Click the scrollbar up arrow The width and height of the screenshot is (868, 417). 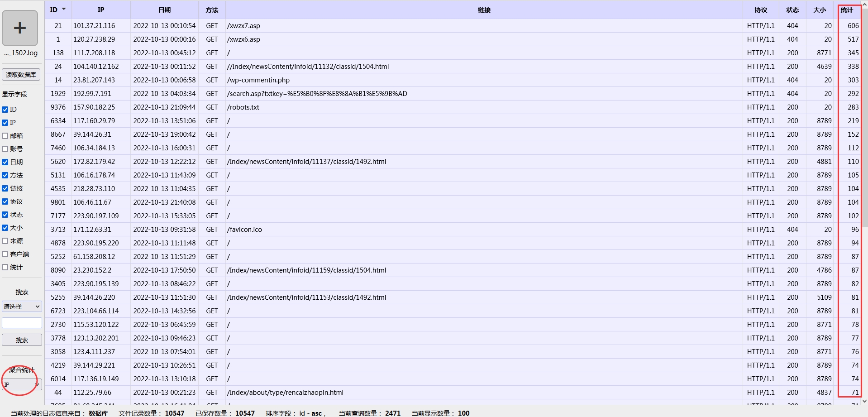click(x=864, y=4)
